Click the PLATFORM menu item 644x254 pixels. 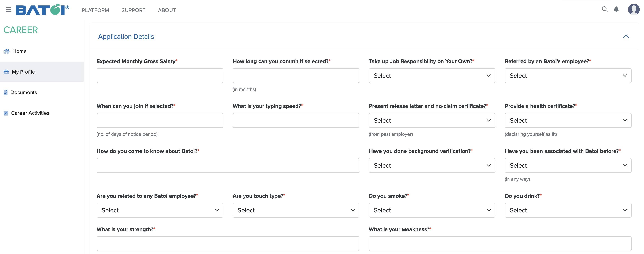pyautogui.click(x=95, y=10)
